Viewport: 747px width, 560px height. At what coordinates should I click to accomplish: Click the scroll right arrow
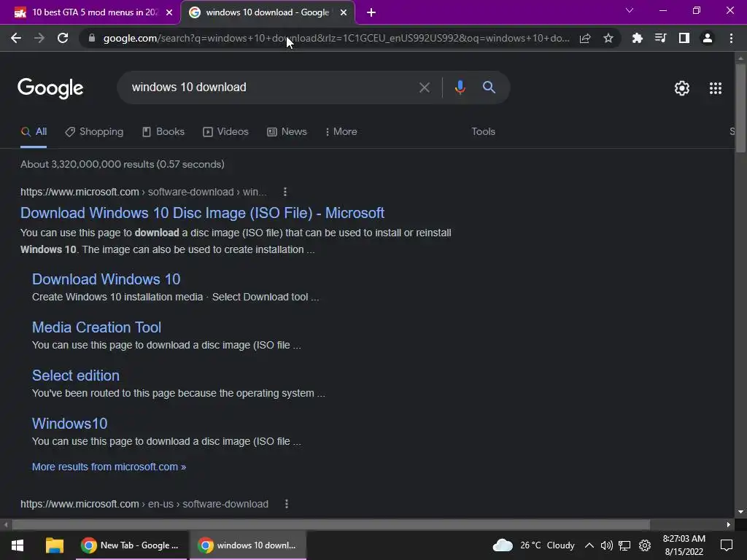point(729,525)
